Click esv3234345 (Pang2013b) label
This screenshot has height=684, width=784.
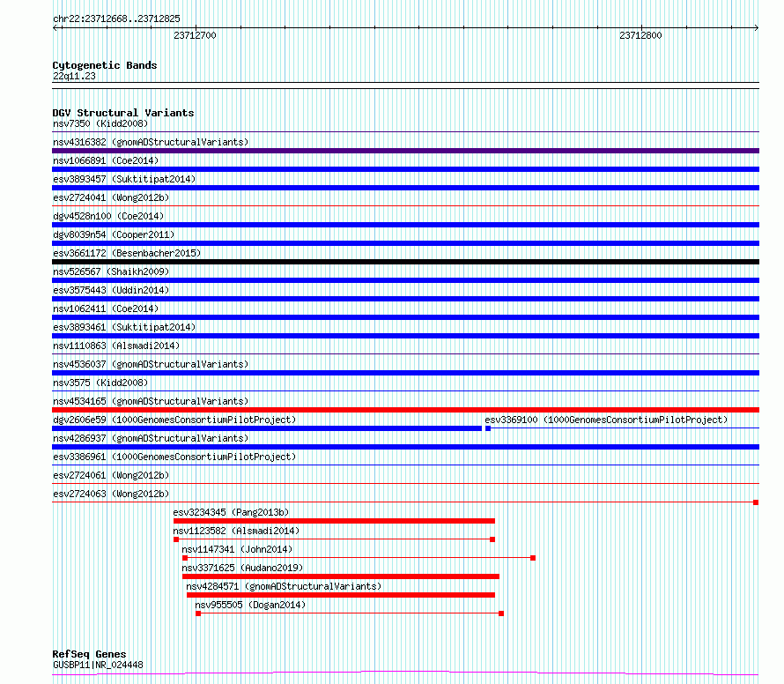click(x=231, y=512)
